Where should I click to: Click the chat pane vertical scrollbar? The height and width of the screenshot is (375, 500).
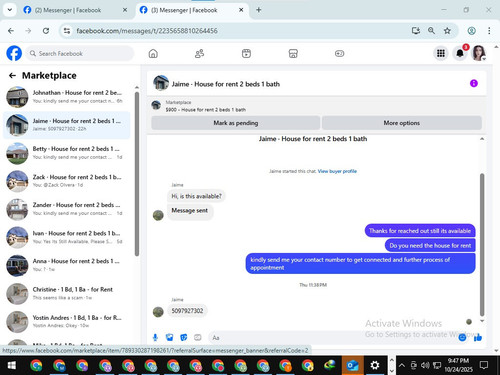tap(482, 244)
